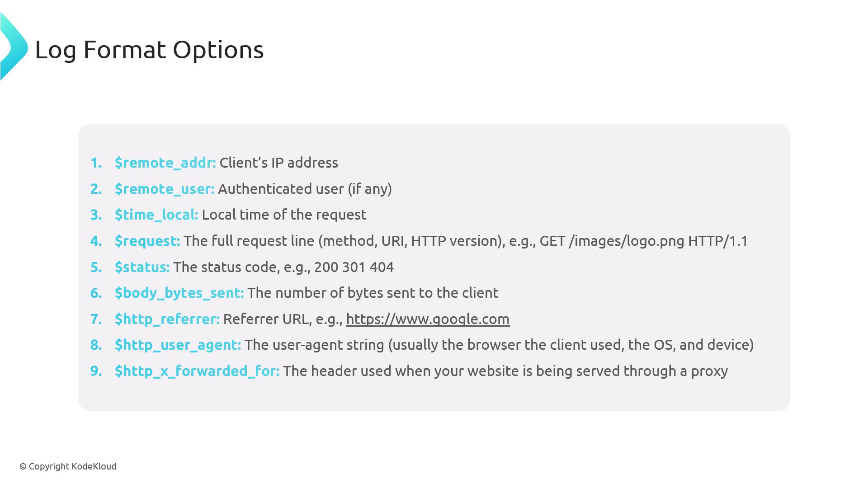Select the $time_local variable name
The width and height of the screenshot is (868, 488).
tap(156, 215)
